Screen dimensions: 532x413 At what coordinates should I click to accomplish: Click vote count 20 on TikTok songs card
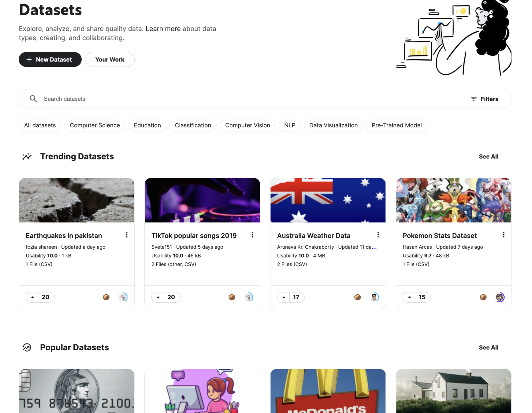(x=171, y=297)
